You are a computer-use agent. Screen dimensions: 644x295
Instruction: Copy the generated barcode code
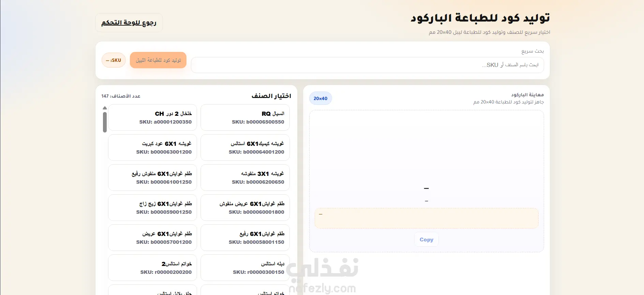[x=426, y=240]
